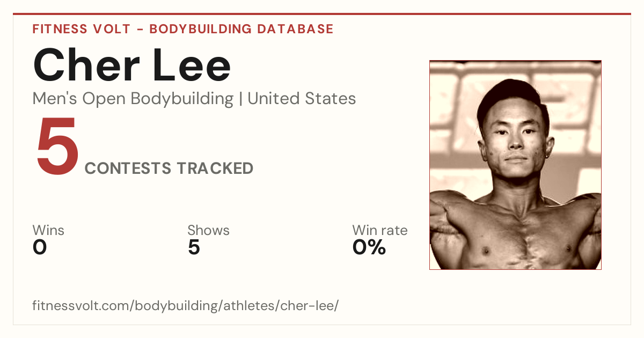Click the United States country text
Image resolution: width=644 pixels, height=338 pixels.
pyautogui.click(x=302, y=99)
